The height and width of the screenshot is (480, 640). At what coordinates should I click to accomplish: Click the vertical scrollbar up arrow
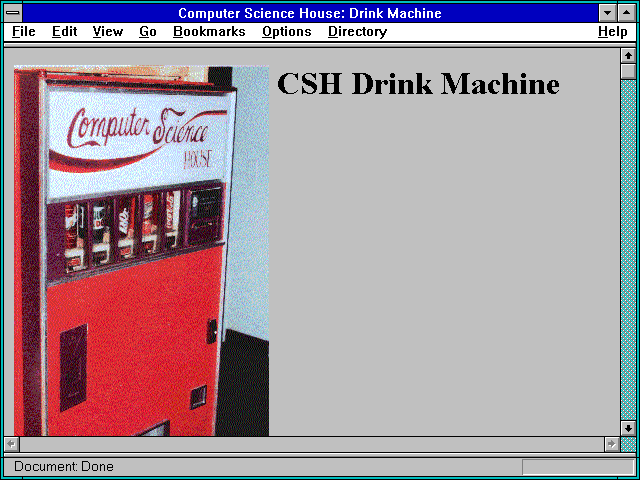pos(628,56)
